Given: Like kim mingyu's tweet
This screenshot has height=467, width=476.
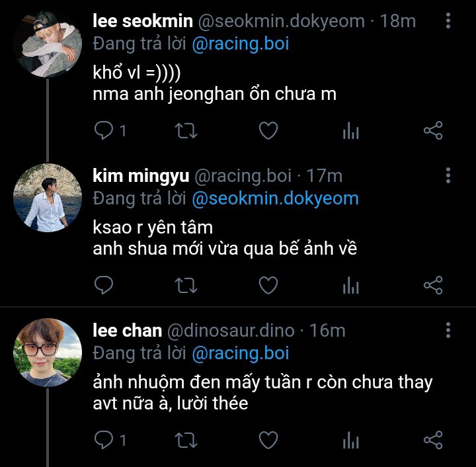Looking at the screenshot, I should pos(268,285).
